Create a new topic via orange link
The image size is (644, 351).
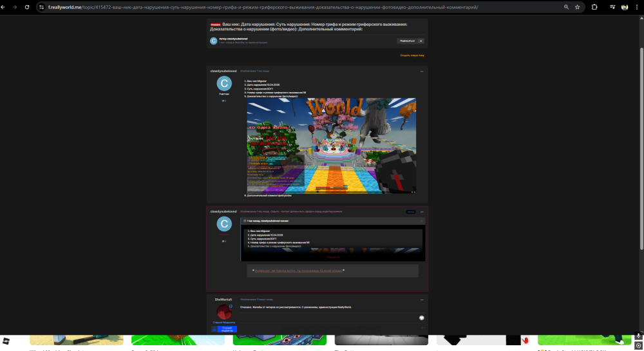[x=412, y=55]
